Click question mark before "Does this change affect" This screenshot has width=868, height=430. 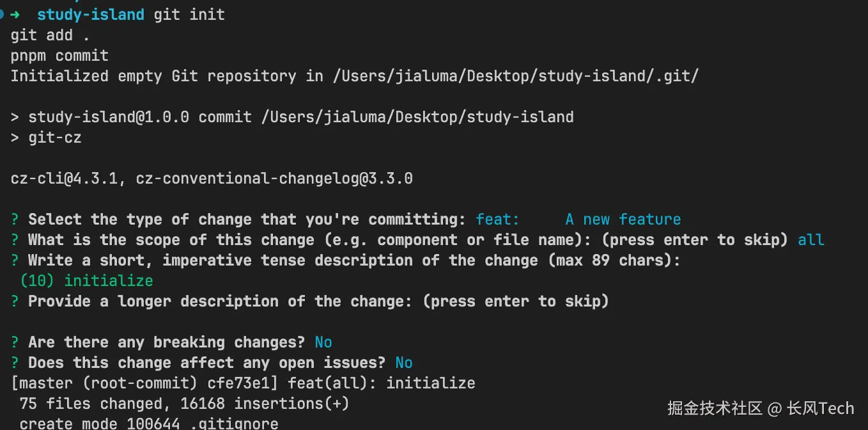coord(15,363)
